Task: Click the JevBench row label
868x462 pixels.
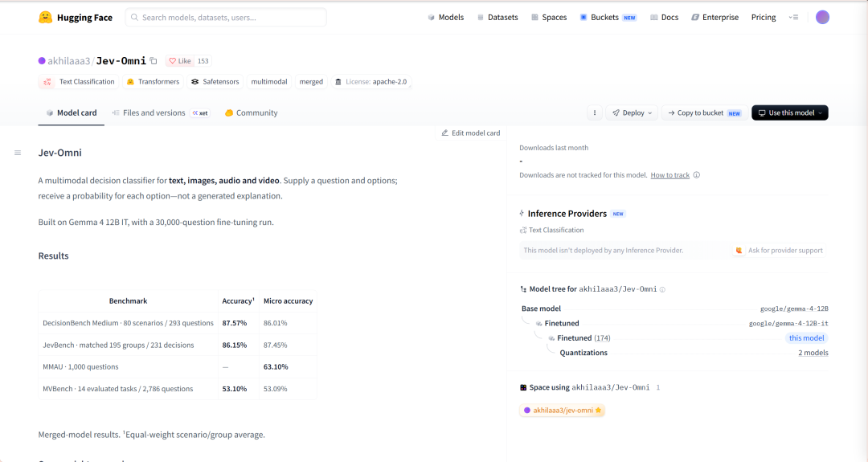Action: pos(118,345)
